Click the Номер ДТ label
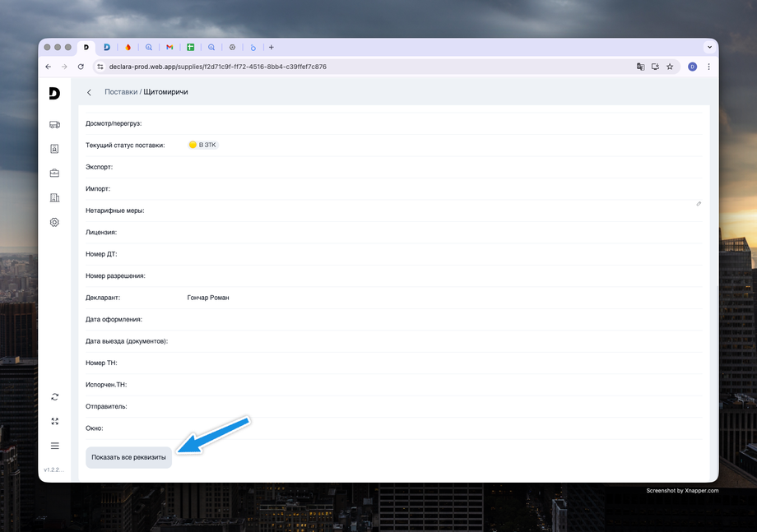The image size is (757, 532). coord(101,254)
